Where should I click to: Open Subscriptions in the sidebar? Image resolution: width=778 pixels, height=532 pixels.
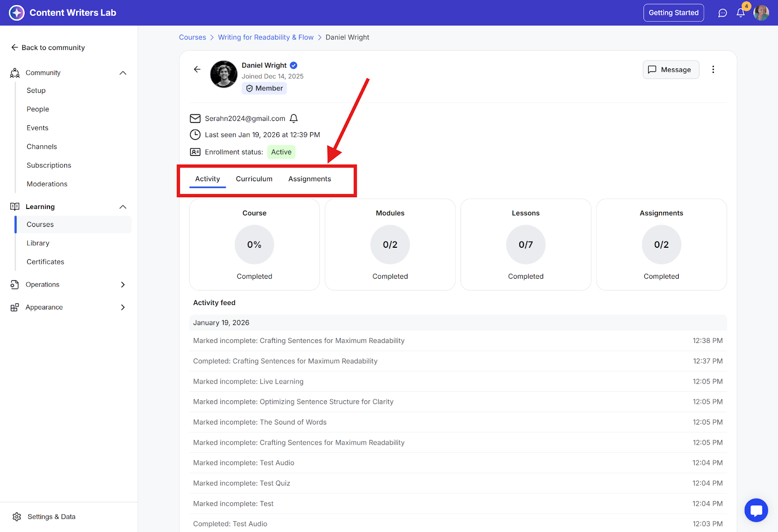click(49, 165)
